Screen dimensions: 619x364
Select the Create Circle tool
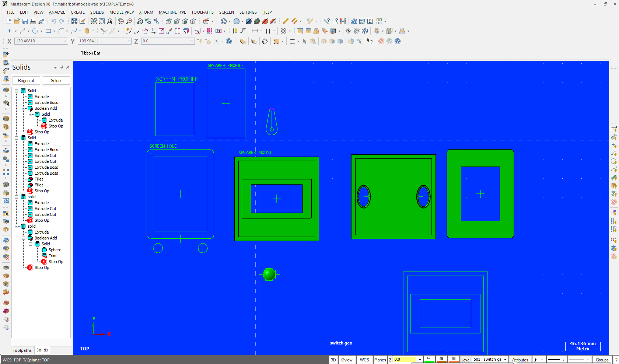(35, 31)
